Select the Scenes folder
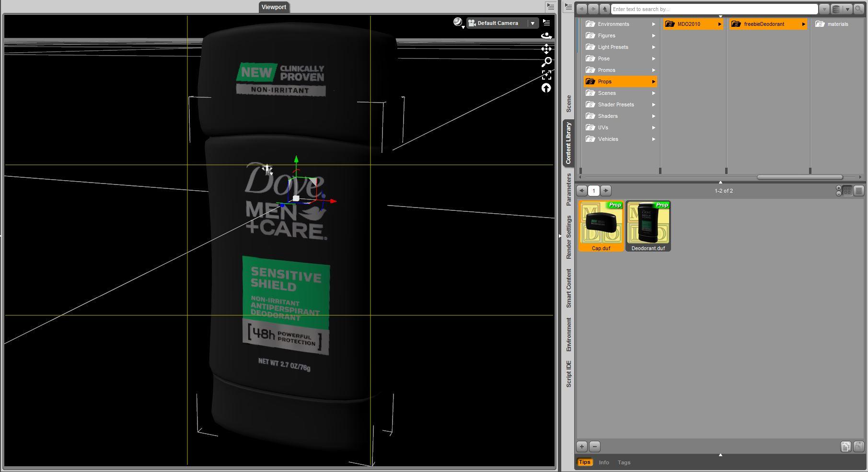868x472 pixels. click(620, 93)
